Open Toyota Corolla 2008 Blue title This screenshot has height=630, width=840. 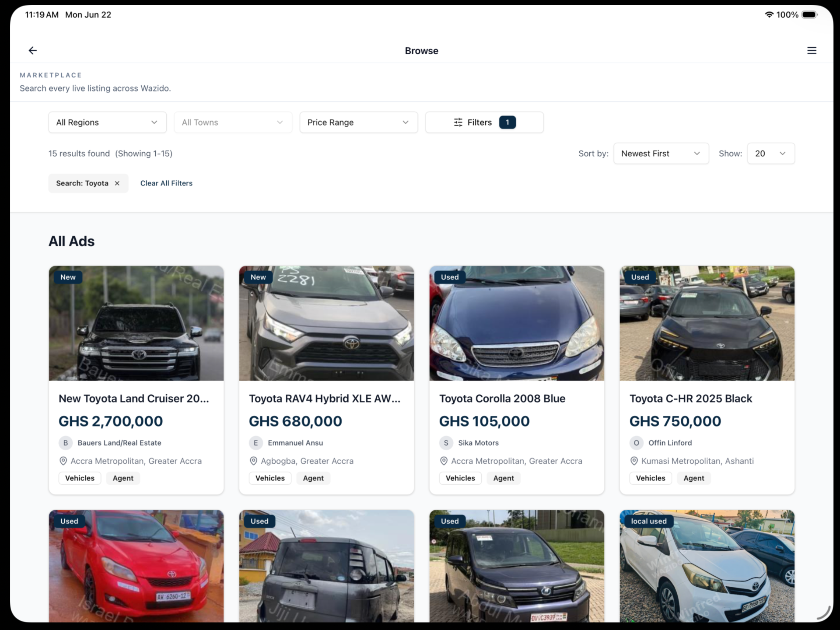(502, 398)
